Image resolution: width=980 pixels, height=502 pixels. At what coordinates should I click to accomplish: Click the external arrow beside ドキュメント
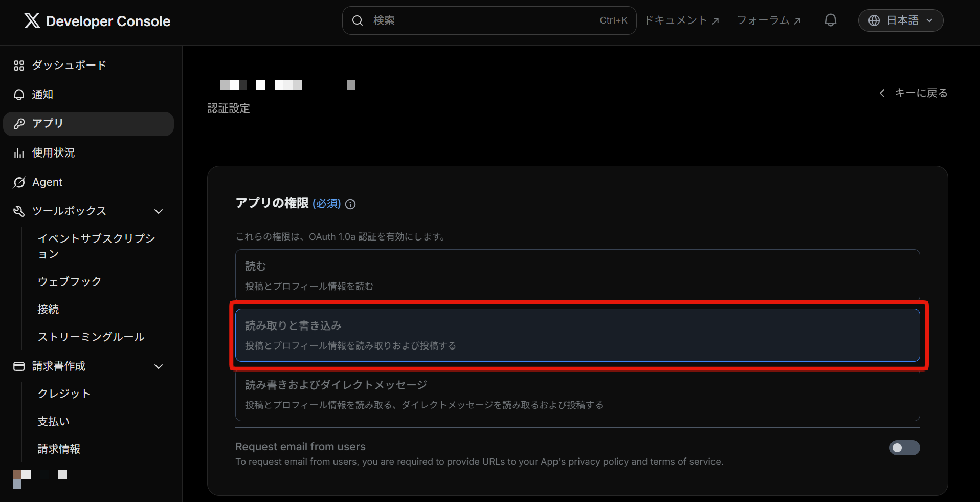[x=716, y=21]
